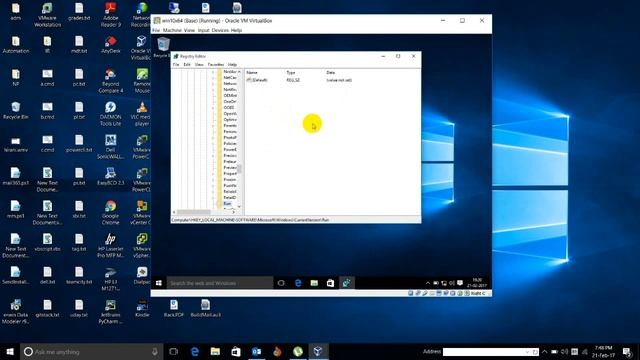
Task: Open Store from the guest taskbar
Action: coord(330,283)
